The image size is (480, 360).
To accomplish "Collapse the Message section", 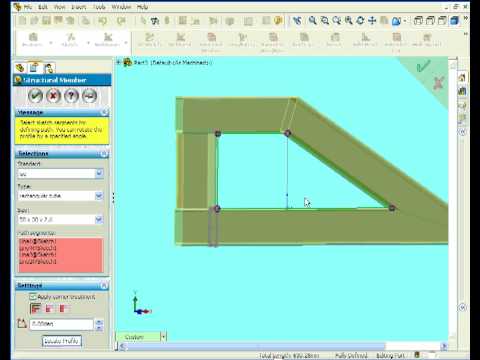I will [104, 112].
